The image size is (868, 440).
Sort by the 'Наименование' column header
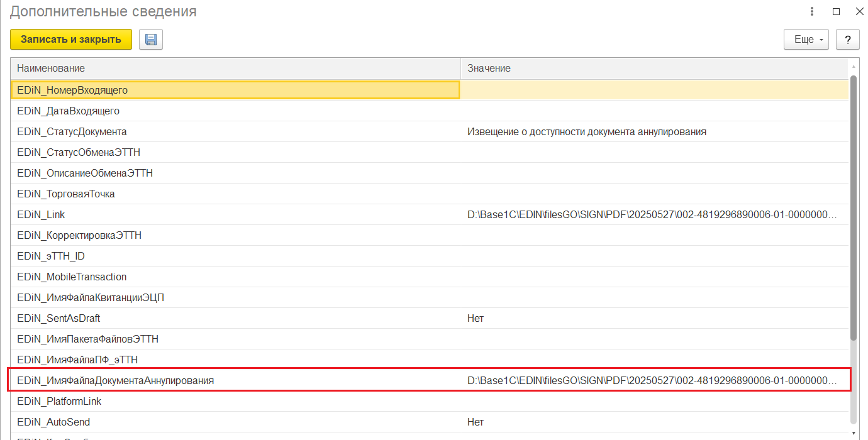[236, 68]
